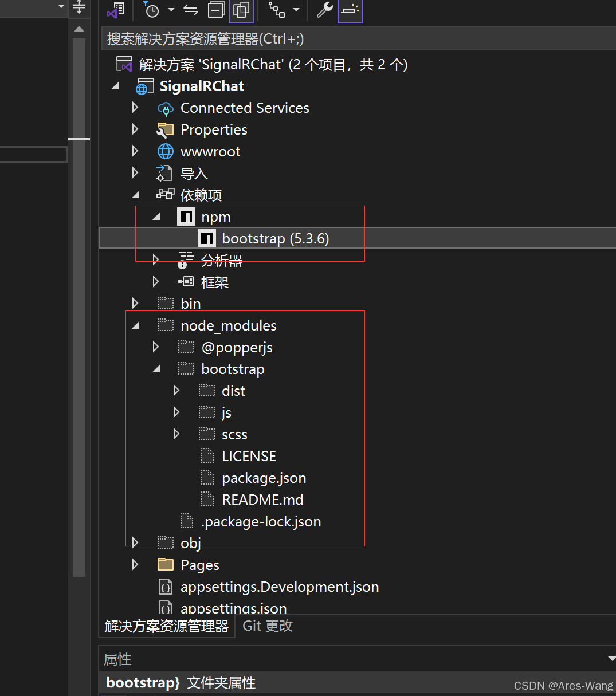Expand the wwwroot node arrow
Screen dimensions: 616x696
tap(135, 151)
